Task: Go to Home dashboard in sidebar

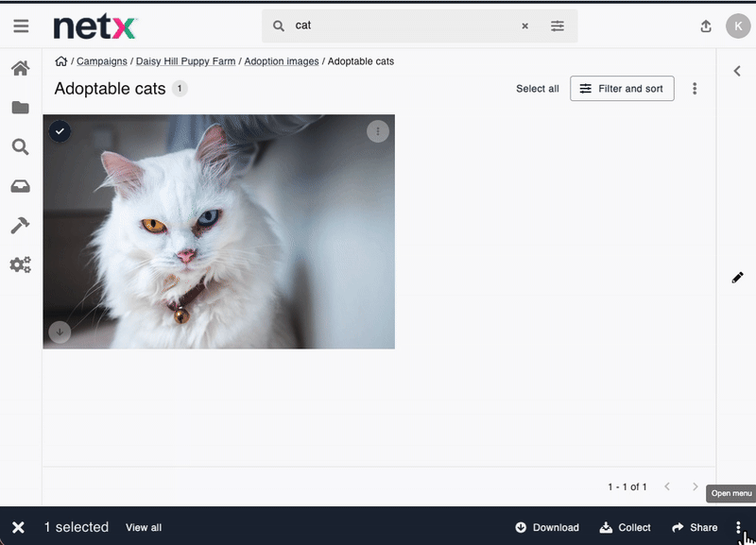Action: (x=20, y=68)
